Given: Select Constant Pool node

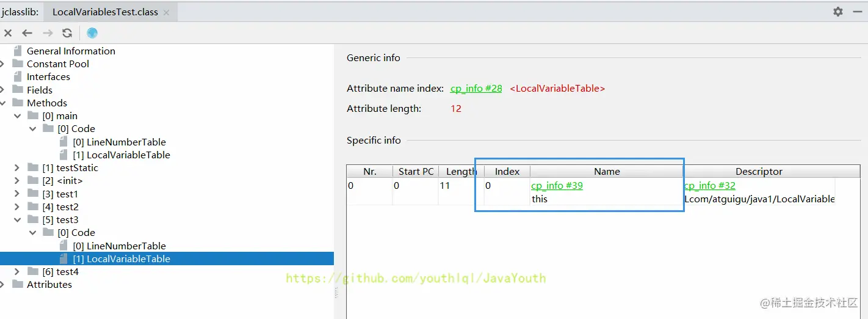Looking at the screenshot, I should point(58,64).
